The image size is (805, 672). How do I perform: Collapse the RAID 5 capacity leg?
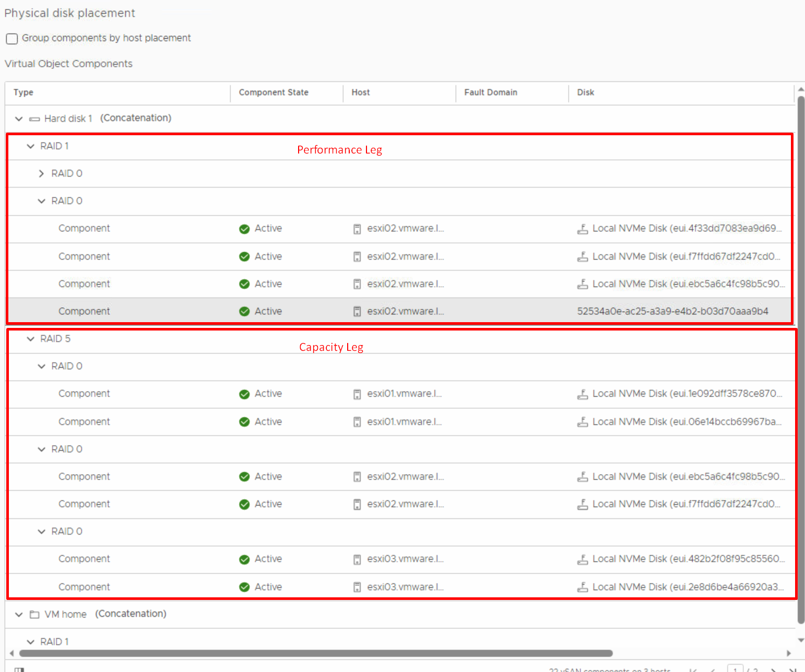30,339
